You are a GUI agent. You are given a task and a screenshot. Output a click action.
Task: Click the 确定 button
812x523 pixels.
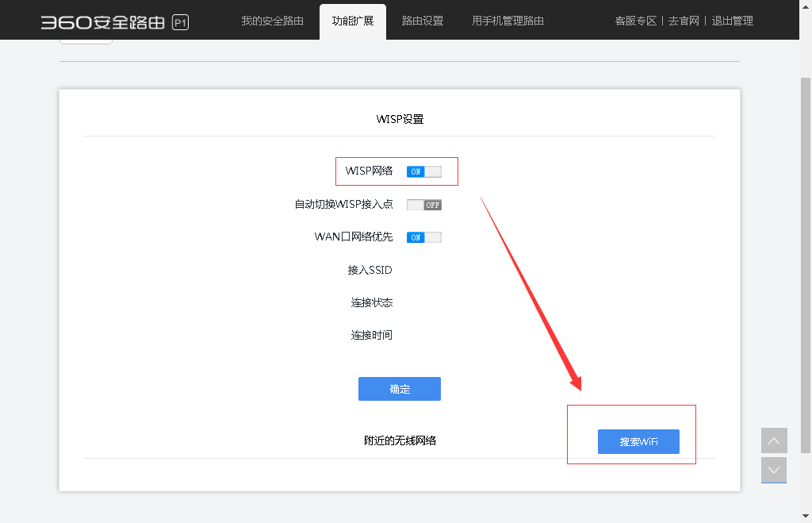[x=400, y=389]
